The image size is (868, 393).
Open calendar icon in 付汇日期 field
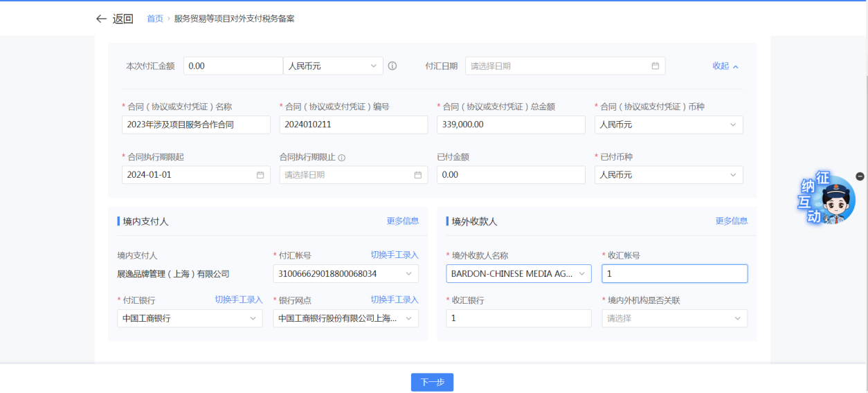[x=655, y=66]
